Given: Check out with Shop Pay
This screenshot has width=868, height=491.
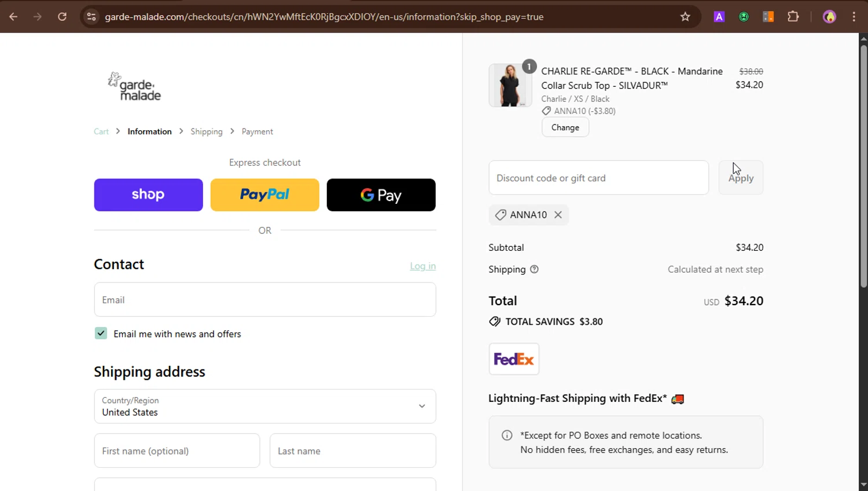Looking at the screenshot, I should (149, 195).
